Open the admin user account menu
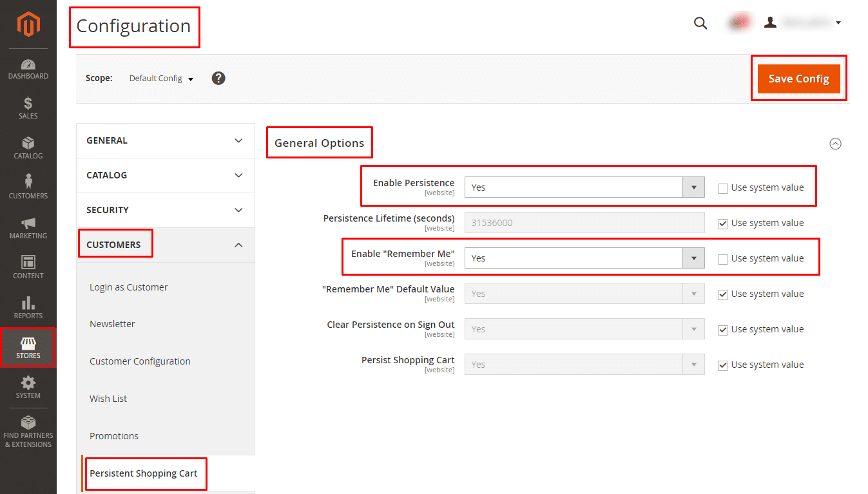 [803, 23]
